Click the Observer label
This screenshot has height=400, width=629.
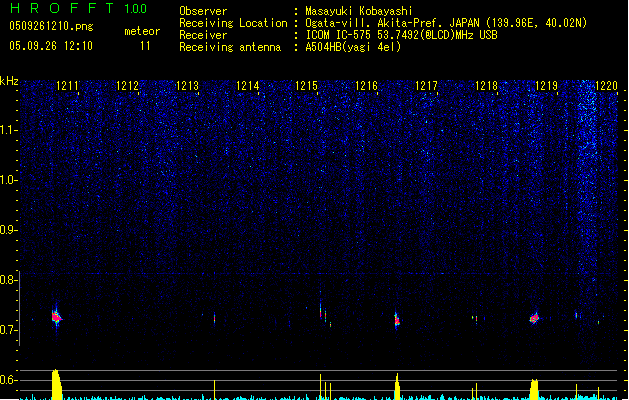click(x=203, y=11)
